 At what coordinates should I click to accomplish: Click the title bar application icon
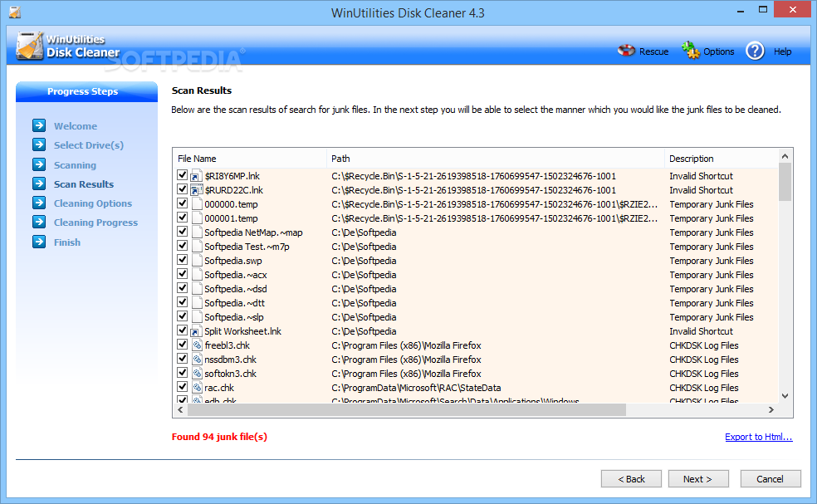[x=15, y=12]
